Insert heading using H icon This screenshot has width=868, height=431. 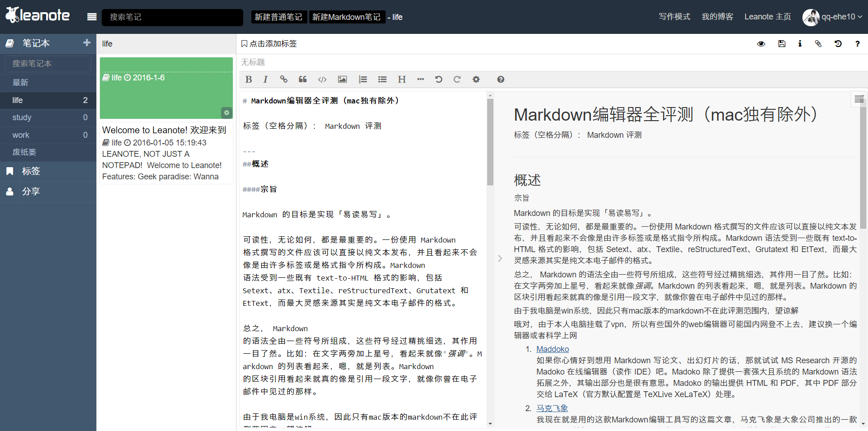tap(401, 80)
